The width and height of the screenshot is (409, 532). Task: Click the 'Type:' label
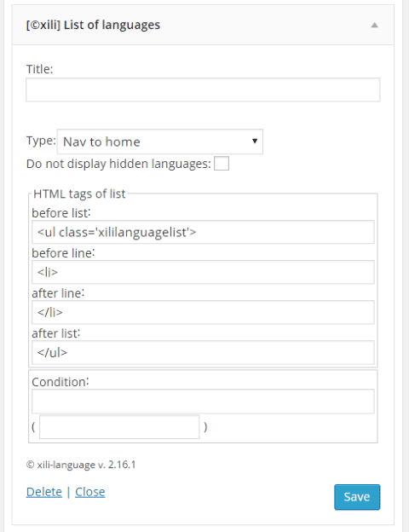41,141
